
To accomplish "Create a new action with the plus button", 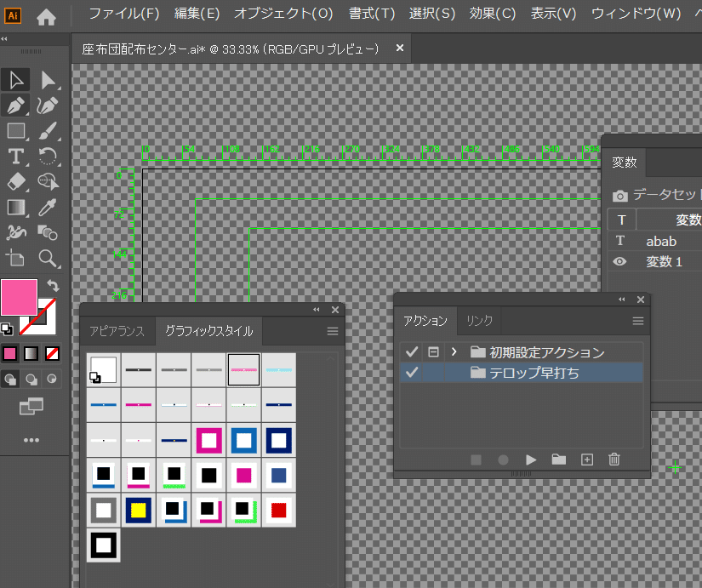I will [x=587, y=460].
